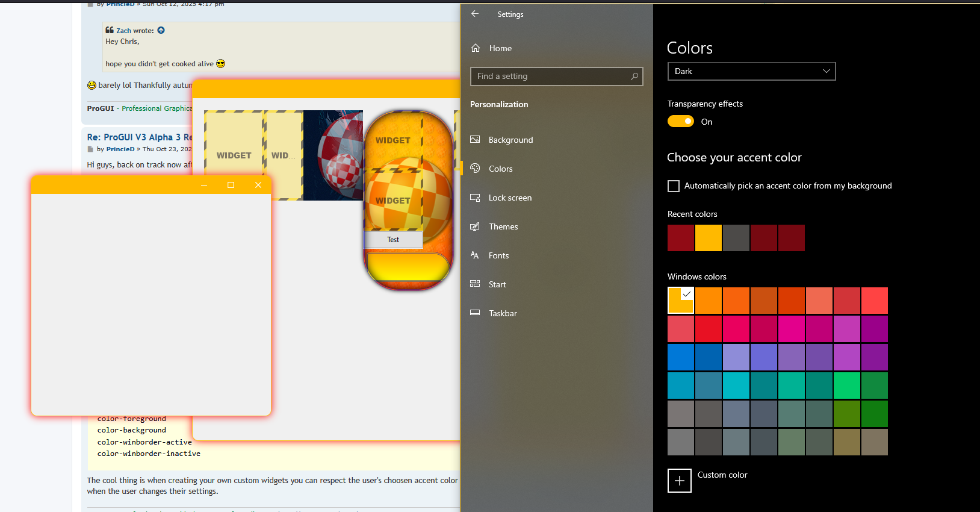Open Settings Home via the house icon
This screenshot has height=512, width=980.
click(476, 48)
